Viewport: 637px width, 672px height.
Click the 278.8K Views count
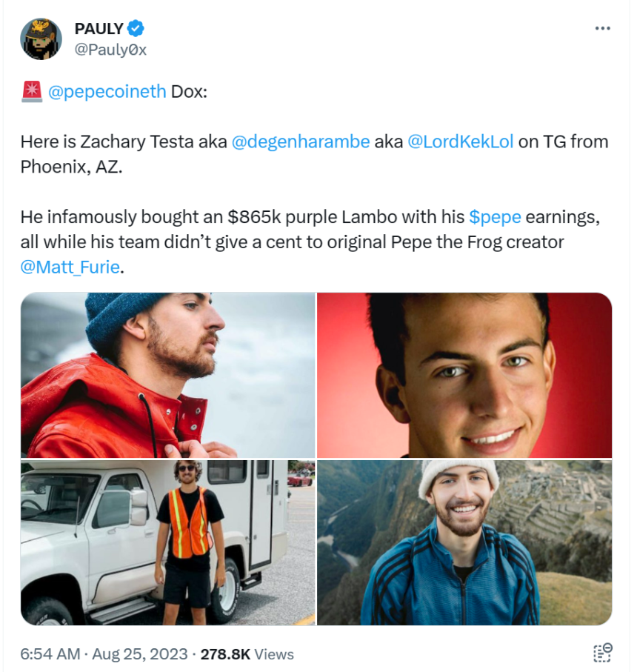coord(247,654)
